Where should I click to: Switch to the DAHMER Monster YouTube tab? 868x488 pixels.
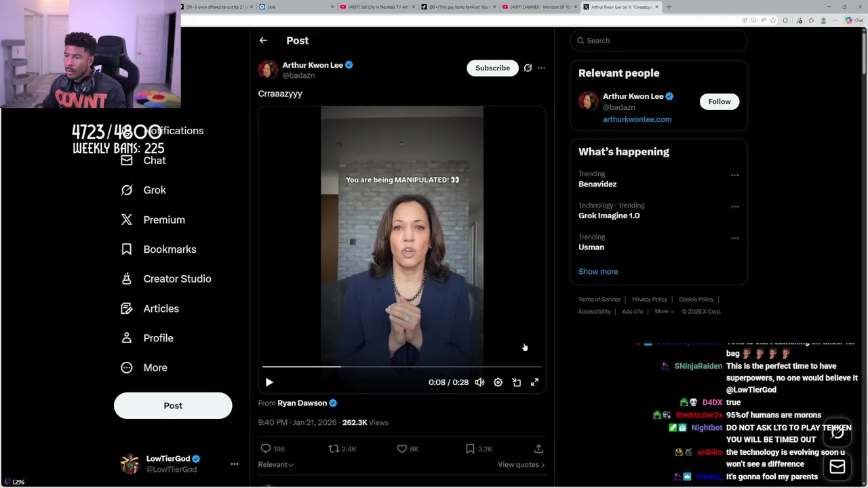click(540, 7)
